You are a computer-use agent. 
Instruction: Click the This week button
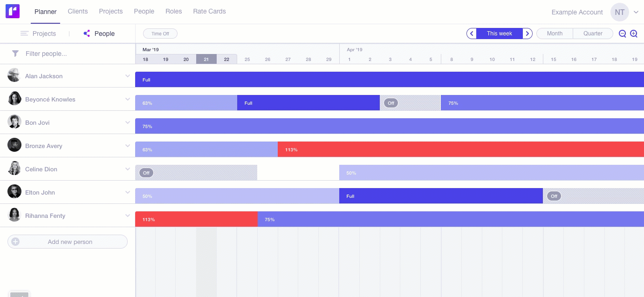click(x=499, y=34)
